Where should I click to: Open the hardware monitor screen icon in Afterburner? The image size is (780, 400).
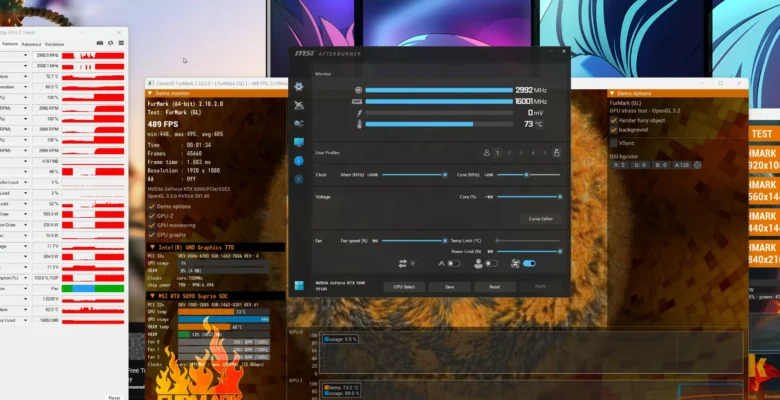pos(298,142)
